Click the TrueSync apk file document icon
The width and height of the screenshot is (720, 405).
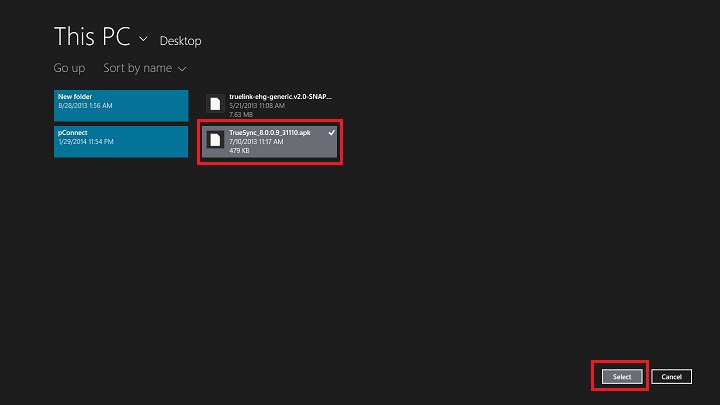(213, 140)
